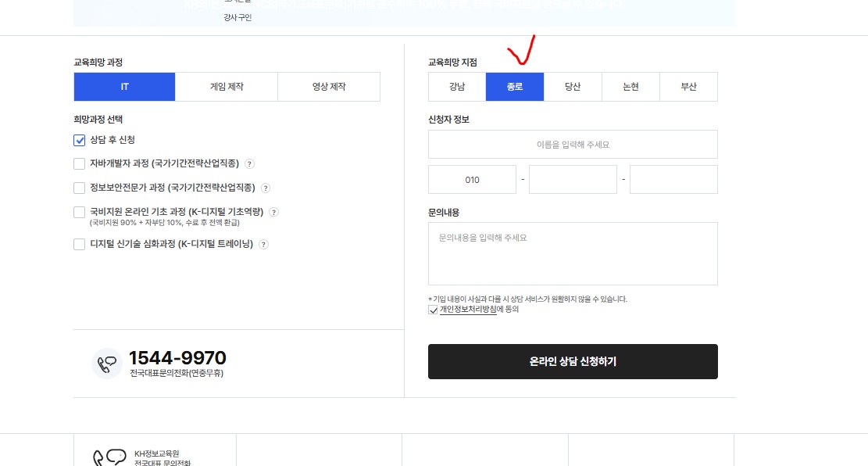The image size is (868, 466).
Task: Toggle the 개인정보처리방침 동의 checkbox
Action: click(434, 310)
